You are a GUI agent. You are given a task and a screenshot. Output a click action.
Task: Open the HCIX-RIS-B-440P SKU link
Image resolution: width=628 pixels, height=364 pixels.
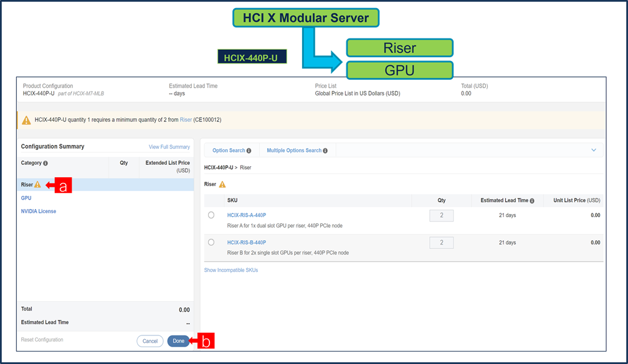pyautogui.click(x=246, y=243)
